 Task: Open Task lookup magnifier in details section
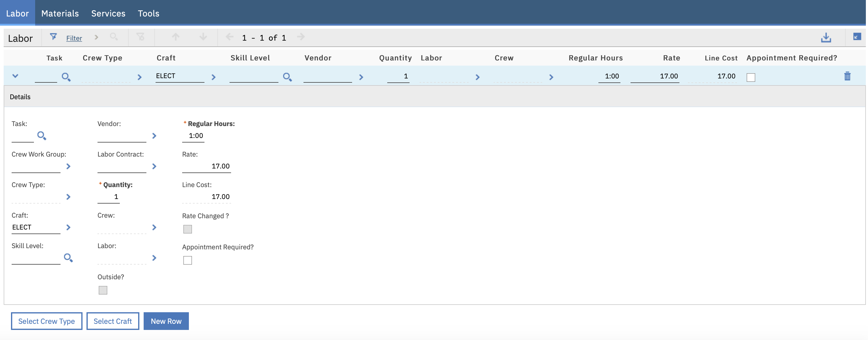42,136
